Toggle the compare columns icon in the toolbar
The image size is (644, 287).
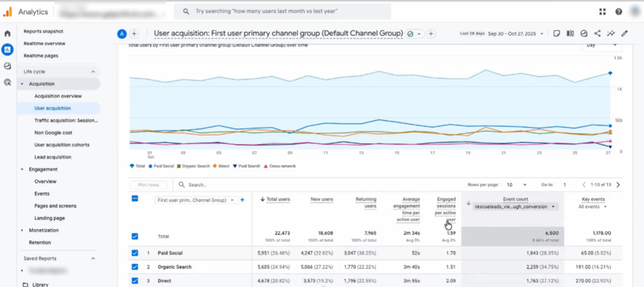point(570,34)
